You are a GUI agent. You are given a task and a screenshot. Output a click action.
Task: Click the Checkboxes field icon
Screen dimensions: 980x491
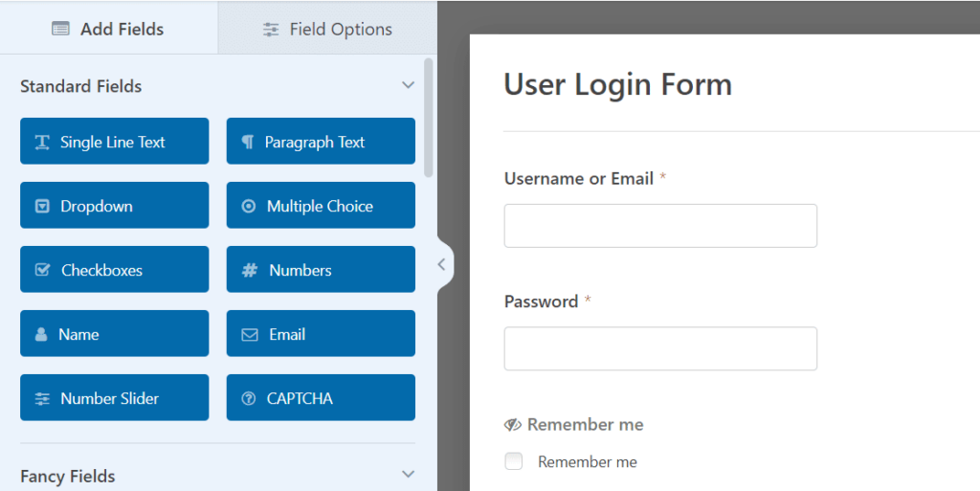click(x=42, y=271)
